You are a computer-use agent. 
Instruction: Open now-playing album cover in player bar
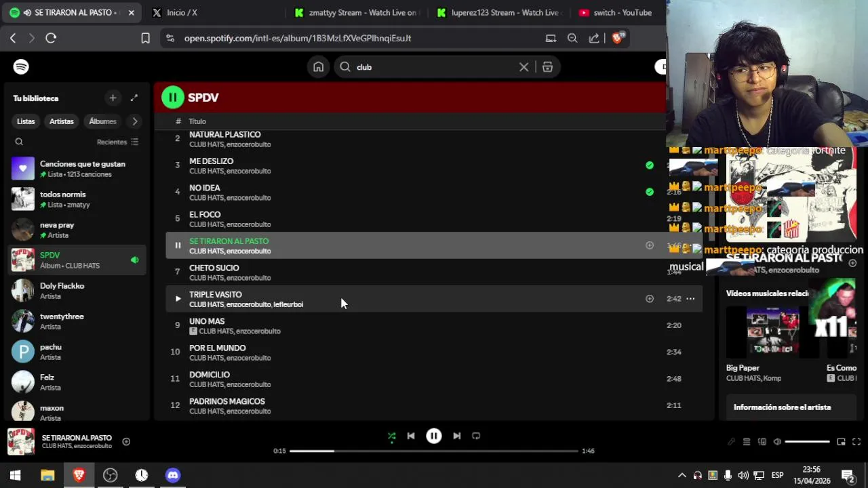tap(21, 442)
